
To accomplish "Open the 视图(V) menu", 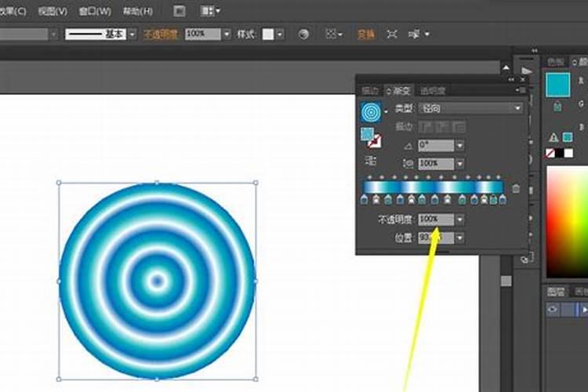I will point(53,11).
